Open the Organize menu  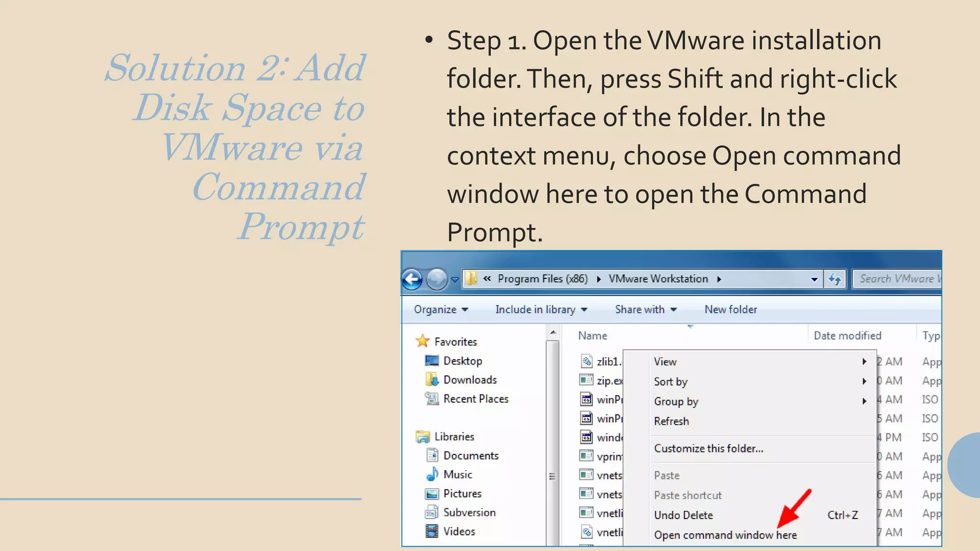(441, 309)
